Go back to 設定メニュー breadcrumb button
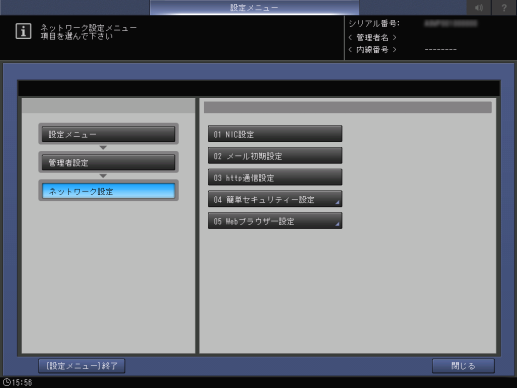Screen dimensions: 517x388 pyautogui.click(x=108, y=134)
